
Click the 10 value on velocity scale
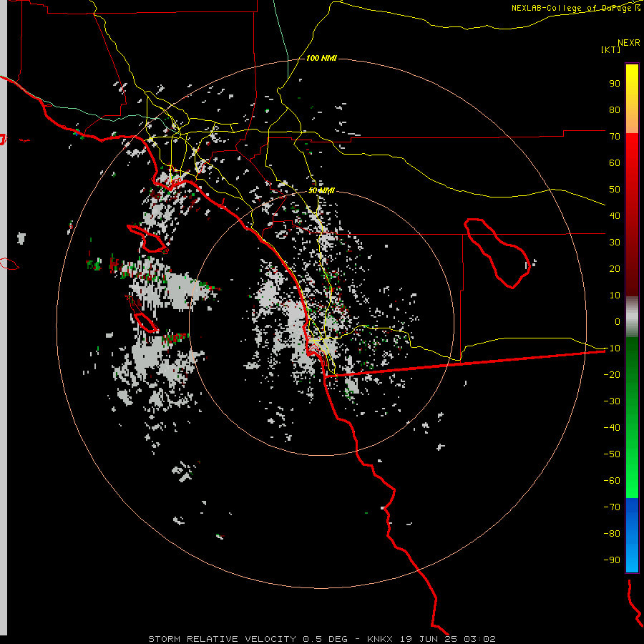click(x=615, y=296)
